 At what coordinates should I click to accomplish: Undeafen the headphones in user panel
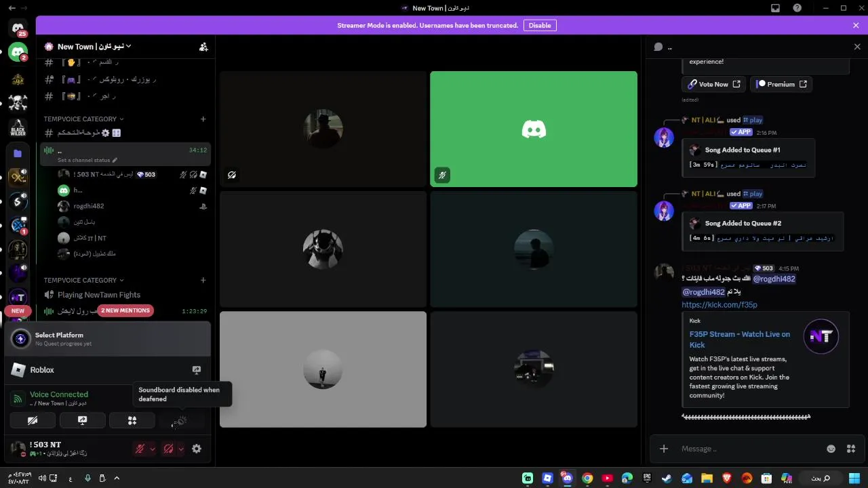click(168, 449)
